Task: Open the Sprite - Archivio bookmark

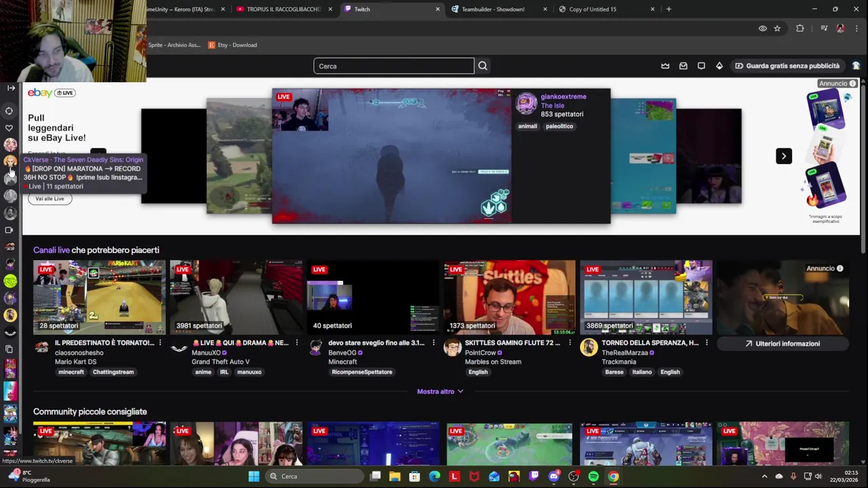Action: pos(174,45)
